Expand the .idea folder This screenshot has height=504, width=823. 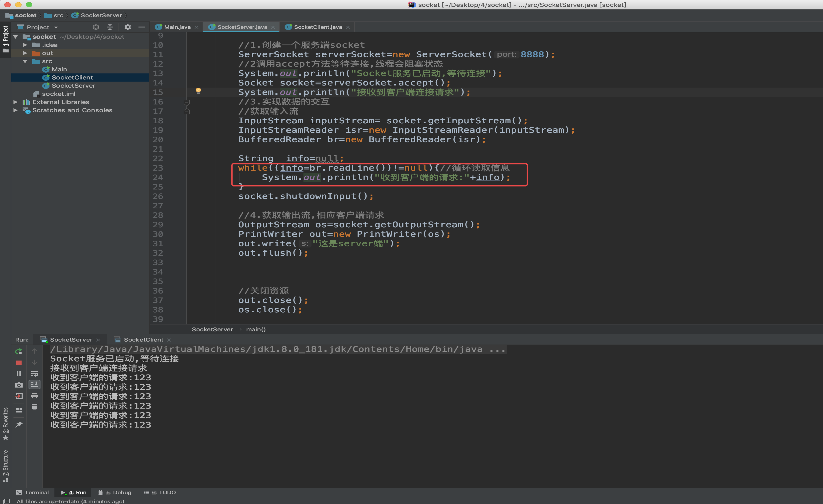(25, 45)
